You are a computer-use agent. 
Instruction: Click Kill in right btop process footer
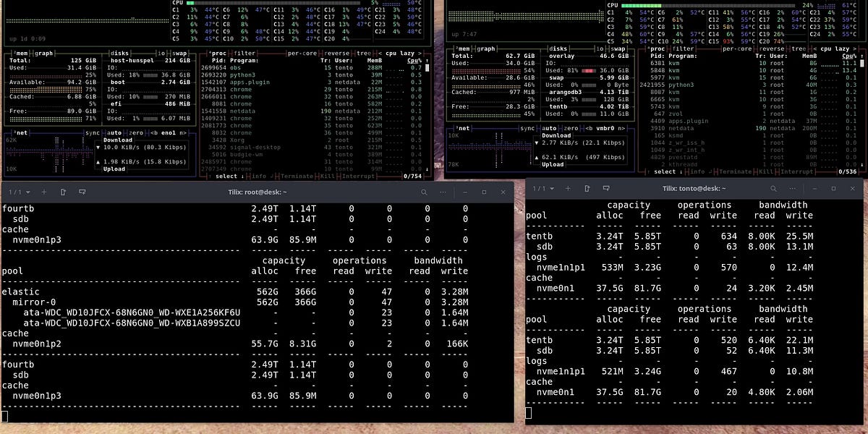765,171
